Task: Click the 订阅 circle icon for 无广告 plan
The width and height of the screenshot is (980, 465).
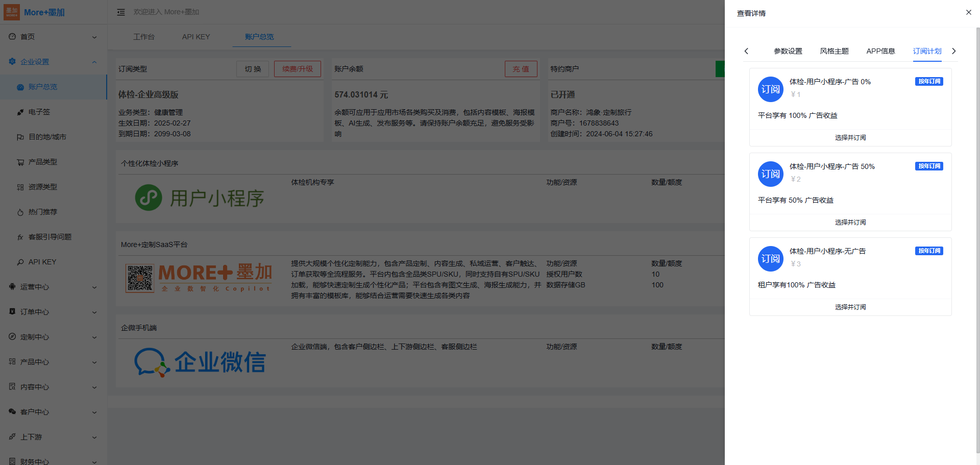Action: [x=770, y=259]
